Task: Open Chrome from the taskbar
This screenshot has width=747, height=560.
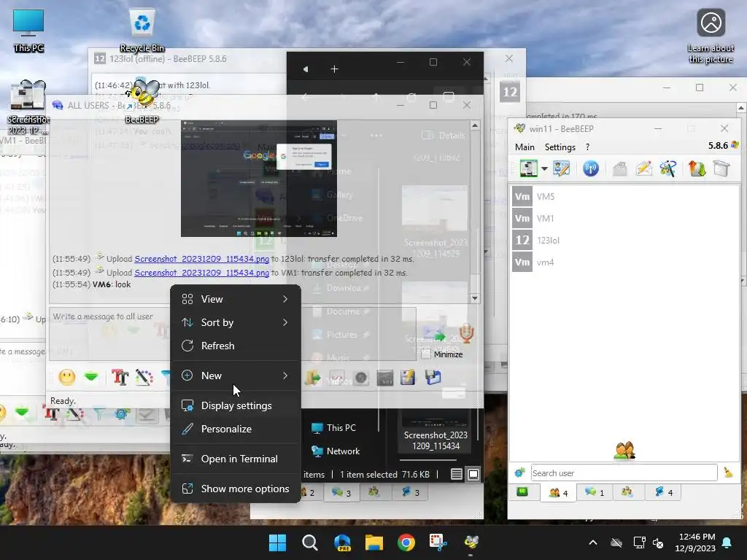Action: [406, 542]
